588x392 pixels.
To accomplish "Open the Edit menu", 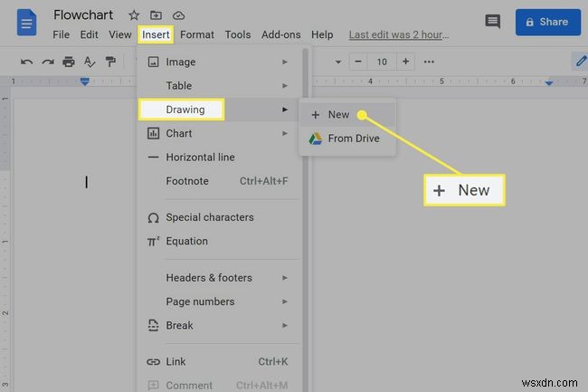I will click(x=89, y=34).
